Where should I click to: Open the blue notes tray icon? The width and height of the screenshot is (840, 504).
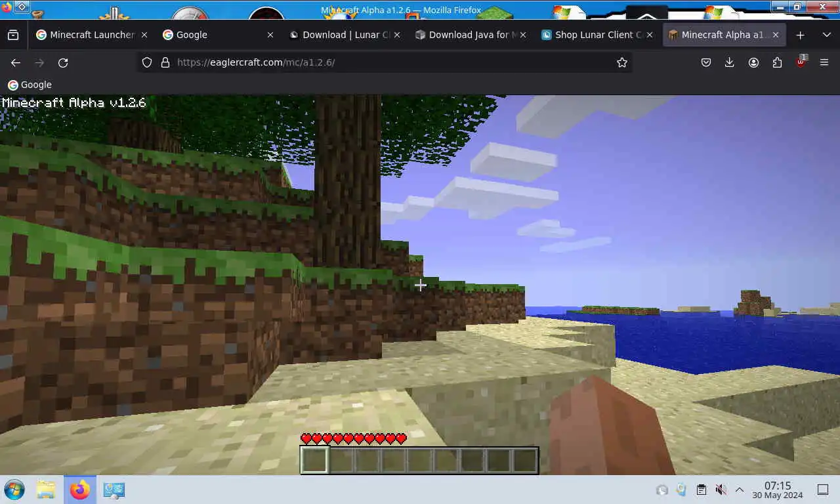[681, 490]
